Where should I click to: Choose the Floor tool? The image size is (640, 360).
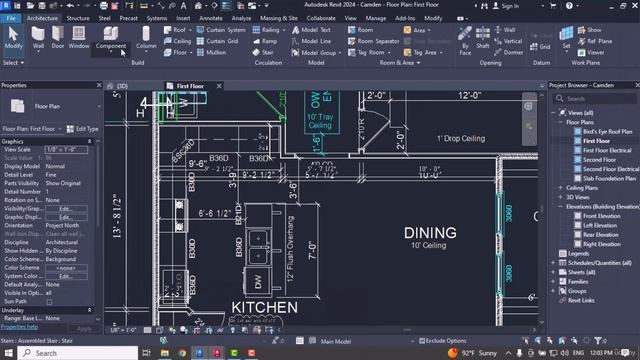tap(178, 52)
